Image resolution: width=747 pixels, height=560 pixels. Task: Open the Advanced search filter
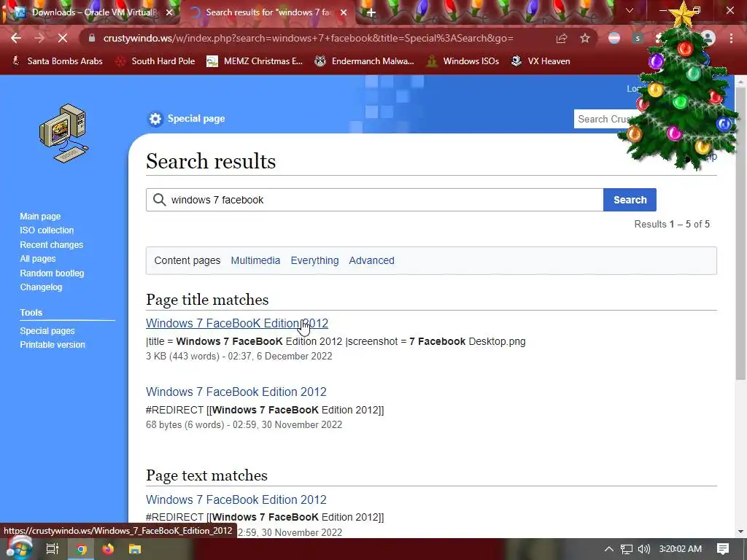pyautogui.click(x=371, y=260)
